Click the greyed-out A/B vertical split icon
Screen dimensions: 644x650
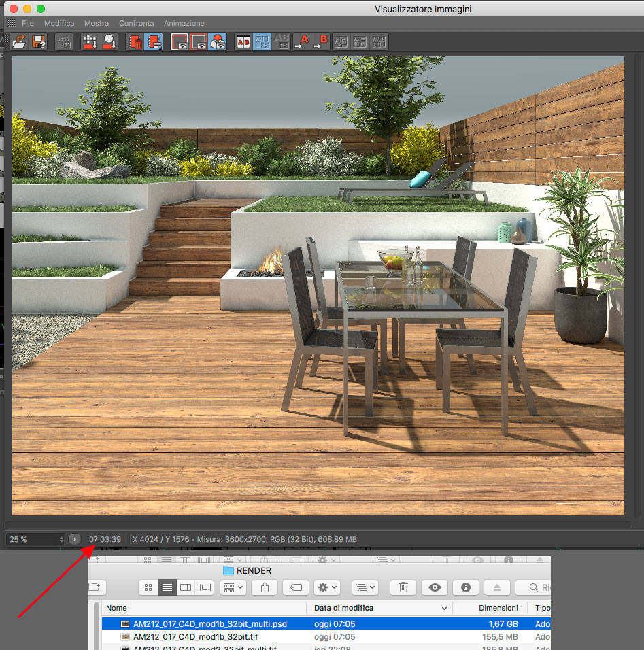360,42
